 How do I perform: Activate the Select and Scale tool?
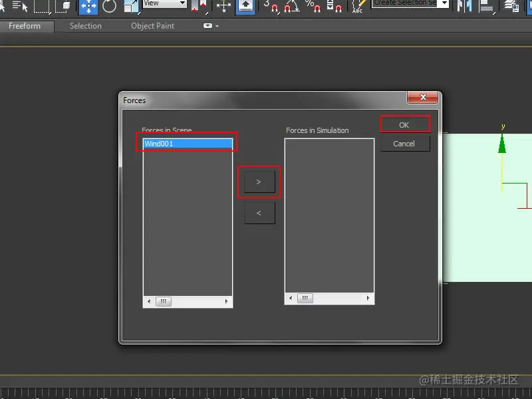(131, 6)
